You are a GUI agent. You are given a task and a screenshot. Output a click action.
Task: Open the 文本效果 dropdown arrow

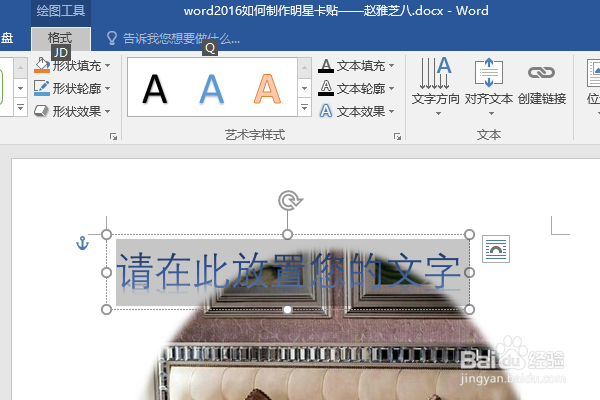[391, 111]
